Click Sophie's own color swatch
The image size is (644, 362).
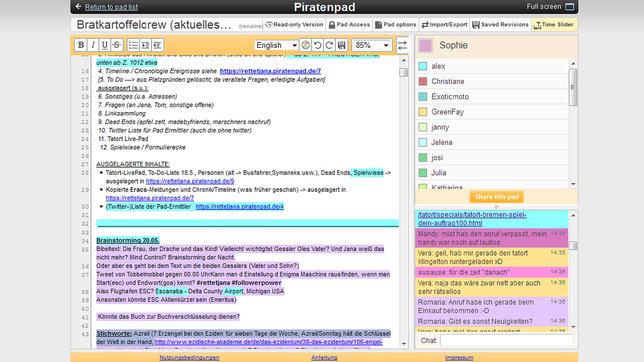click(426, 45)
